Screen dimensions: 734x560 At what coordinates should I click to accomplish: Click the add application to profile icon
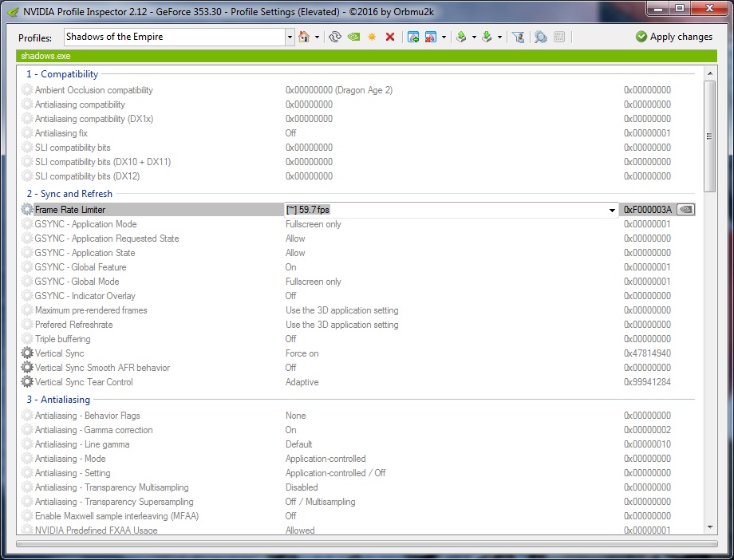coord(413,37)
